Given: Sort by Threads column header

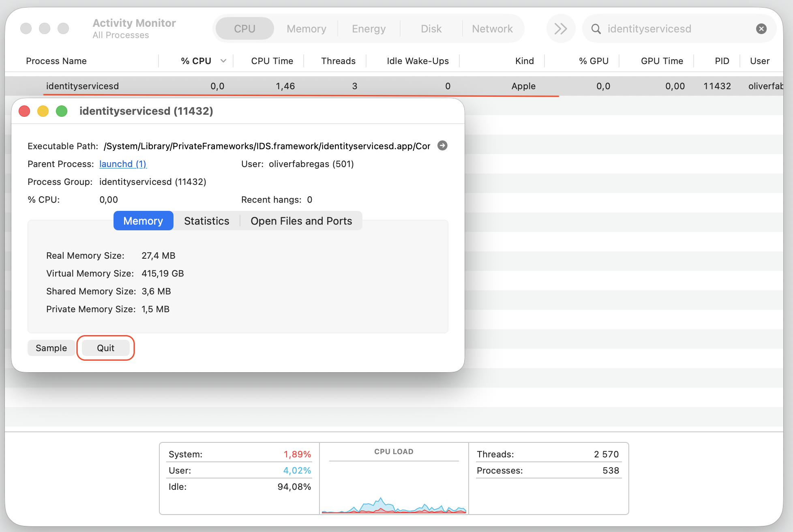Looking at the screenshot, I should [338, 61].
